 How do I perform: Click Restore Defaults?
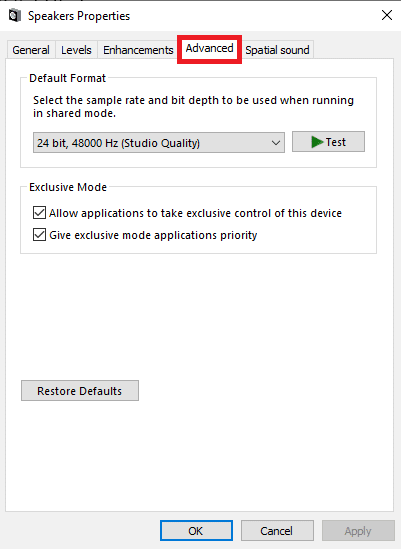[80, 390]
